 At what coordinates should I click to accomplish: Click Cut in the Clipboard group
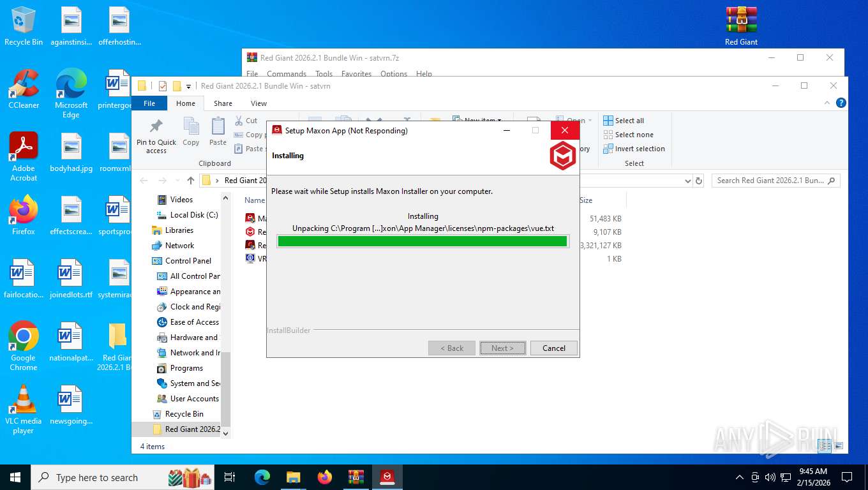(x=246, y=121)
